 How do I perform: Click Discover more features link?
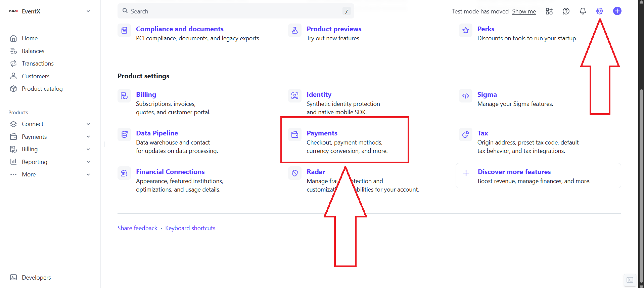tap(514, 172)
